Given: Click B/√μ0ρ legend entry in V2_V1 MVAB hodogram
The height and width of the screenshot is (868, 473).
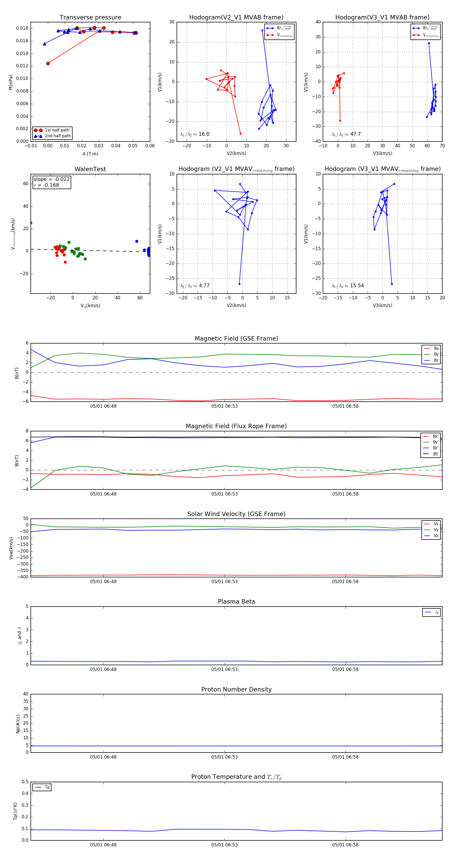Looking at the screenshot, I should (279, 28).
